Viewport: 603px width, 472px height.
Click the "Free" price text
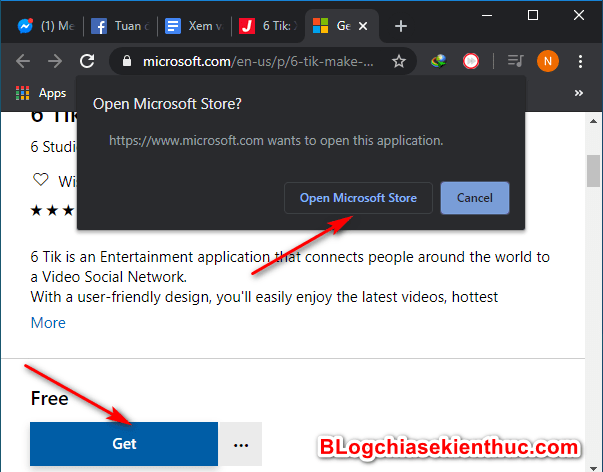point(49,398)
